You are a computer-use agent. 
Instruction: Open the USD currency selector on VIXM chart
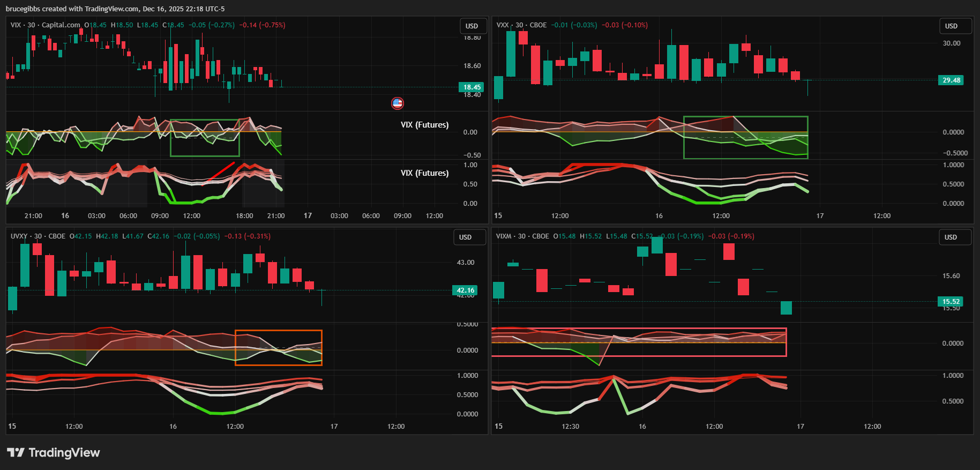point(951,237)
